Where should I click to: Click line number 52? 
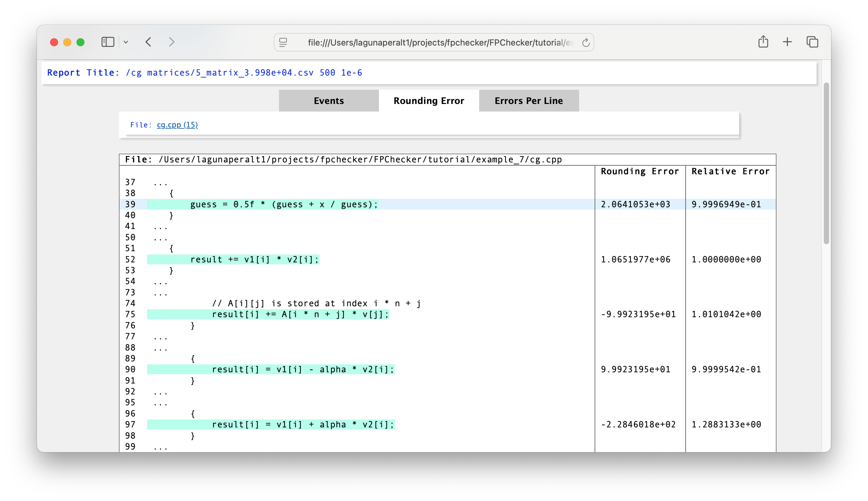coord(130,259)
